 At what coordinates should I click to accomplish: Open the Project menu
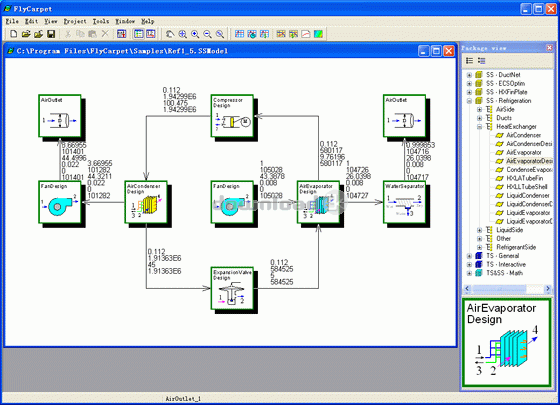[75, 21]
